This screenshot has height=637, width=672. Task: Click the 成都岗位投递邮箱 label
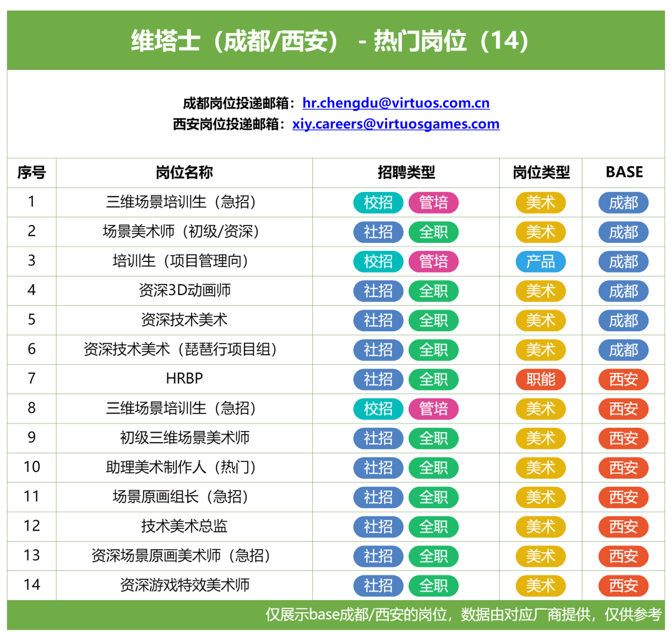[x=240, y=103]
